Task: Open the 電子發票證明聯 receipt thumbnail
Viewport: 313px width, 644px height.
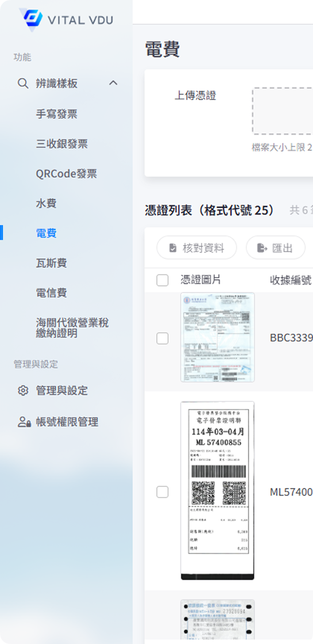Action: pos(218,490)
